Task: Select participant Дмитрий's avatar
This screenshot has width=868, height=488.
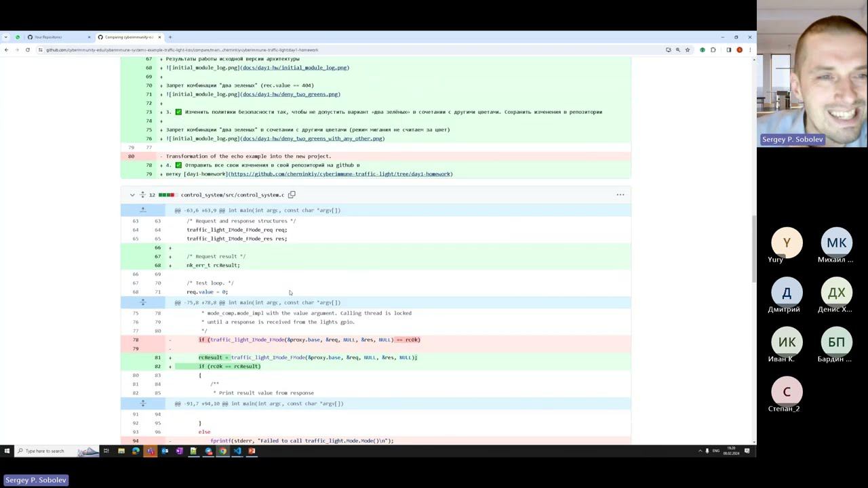Action: [x=787, y=293]
